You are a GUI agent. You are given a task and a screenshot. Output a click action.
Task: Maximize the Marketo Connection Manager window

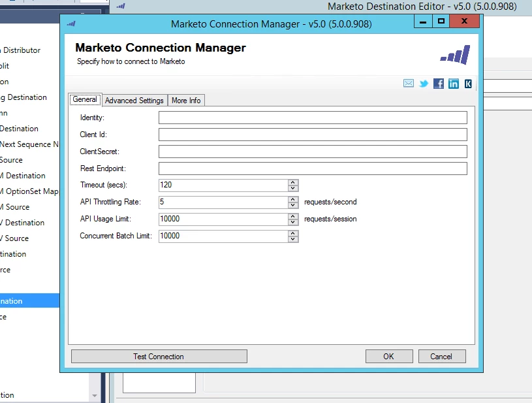(x=441, y=22)
